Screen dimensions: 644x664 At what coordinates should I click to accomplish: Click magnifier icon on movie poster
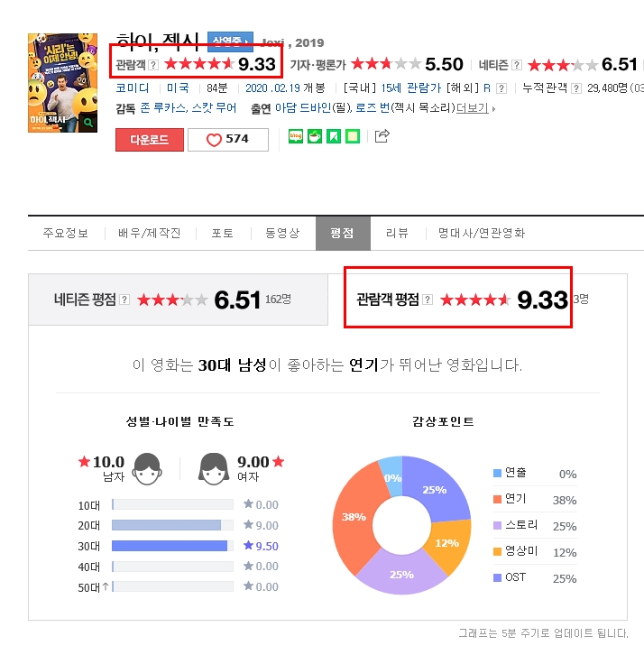tap(88, 123)
